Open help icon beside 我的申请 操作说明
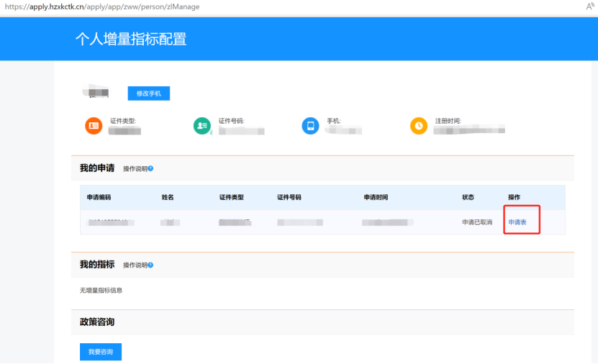This screenshot has width=598, height=364. [150, 168]
